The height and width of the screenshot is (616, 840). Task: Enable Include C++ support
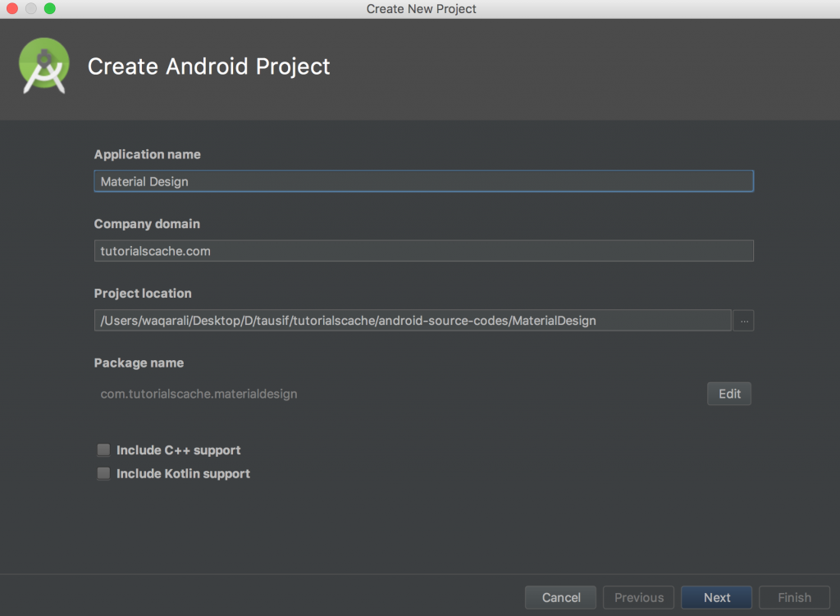(103, 449)
